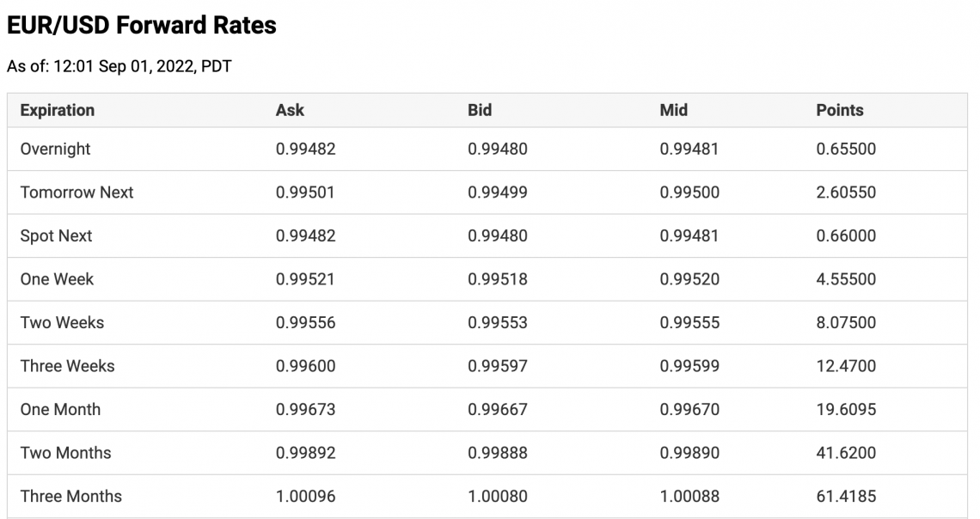Click the Expiration column header

(x=58, y=110)
